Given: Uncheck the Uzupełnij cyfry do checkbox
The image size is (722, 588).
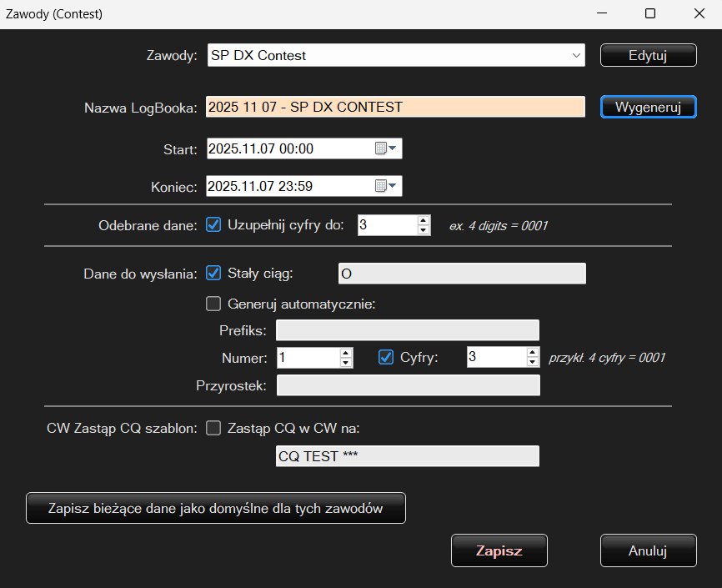Looking at the screenshot, I should coord(213,224).
